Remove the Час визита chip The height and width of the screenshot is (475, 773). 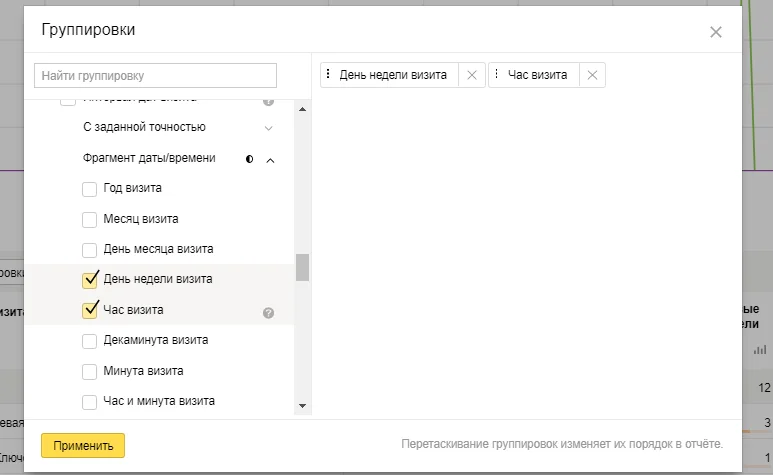(592, 75)
